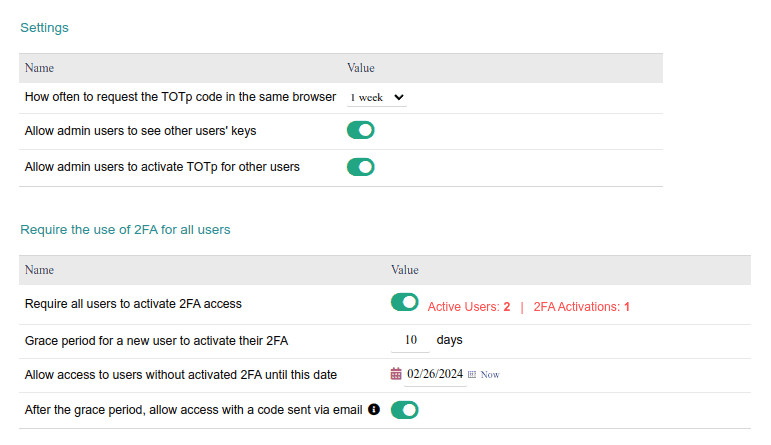The height and width of the screenshot is (445, 771).
Task: Toggle admin users seeing other users' keys
Action: pyautogui.click(x=360, y=130)
